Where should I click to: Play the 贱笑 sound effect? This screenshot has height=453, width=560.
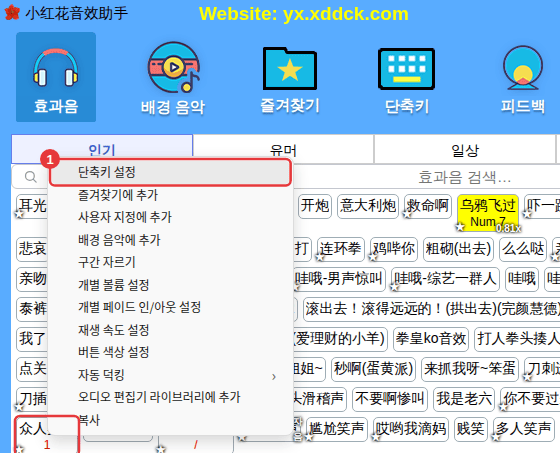(x=471, y=429)
